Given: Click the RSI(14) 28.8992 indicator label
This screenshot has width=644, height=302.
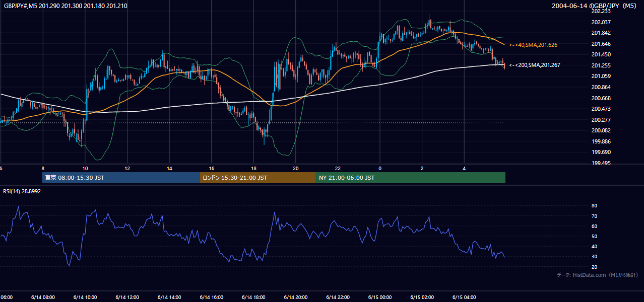Looking at the screenshot, I should tap(22, 191).
